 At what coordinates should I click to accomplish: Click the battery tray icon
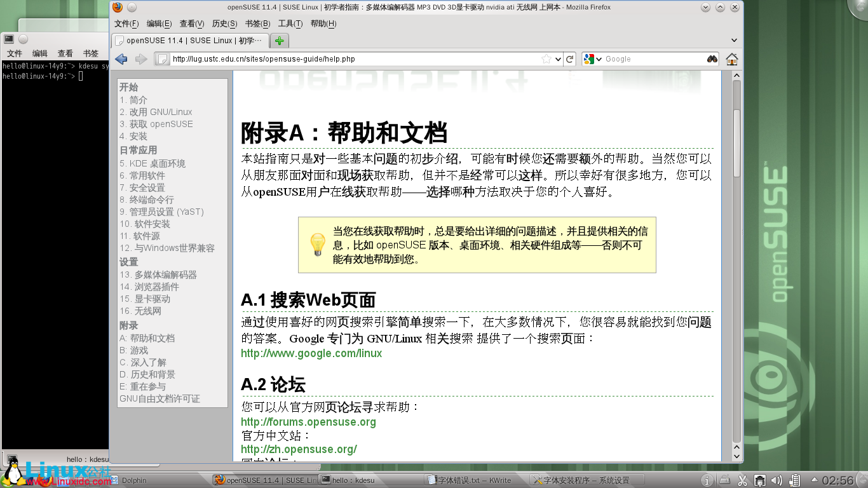[794, 480]
